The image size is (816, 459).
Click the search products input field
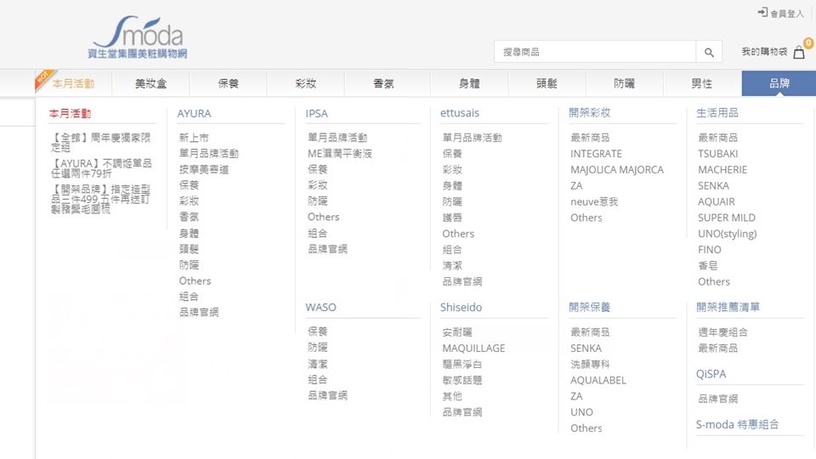pyautogui.click(x=595, y=52)
